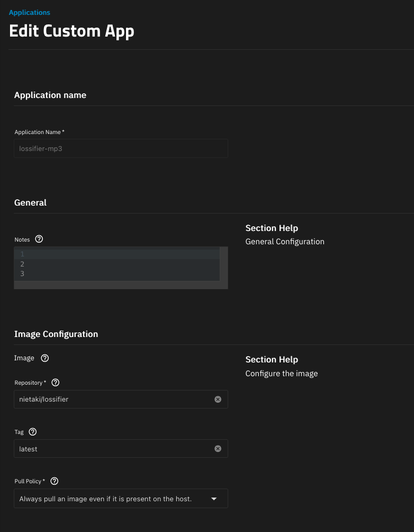Screen dimensions: 414x532
Task: Open the help tooltip beside Image
Action: (44, 358)
